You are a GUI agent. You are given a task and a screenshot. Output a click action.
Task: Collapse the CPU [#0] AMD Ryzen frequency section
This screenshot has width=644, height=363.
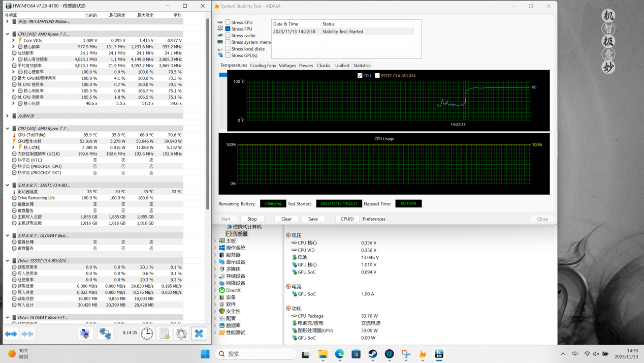[8, 34]
